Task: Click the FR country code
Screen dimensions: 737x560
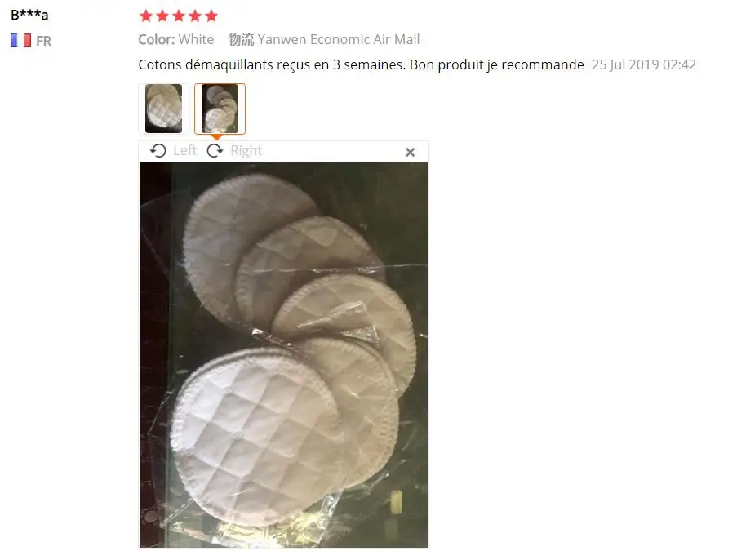Action: click(x=44, y=41)
